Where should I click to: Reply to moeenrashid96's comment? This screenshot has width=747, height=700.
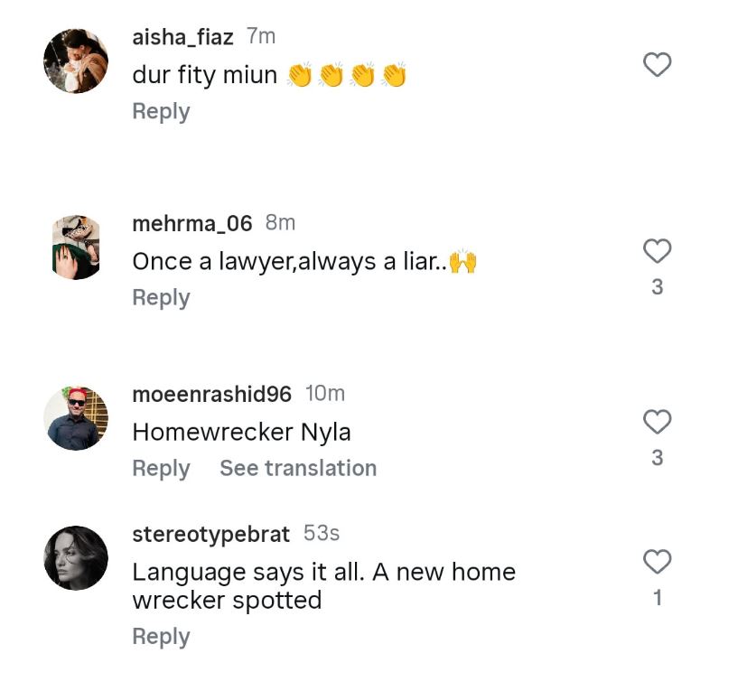click(161, 469)
